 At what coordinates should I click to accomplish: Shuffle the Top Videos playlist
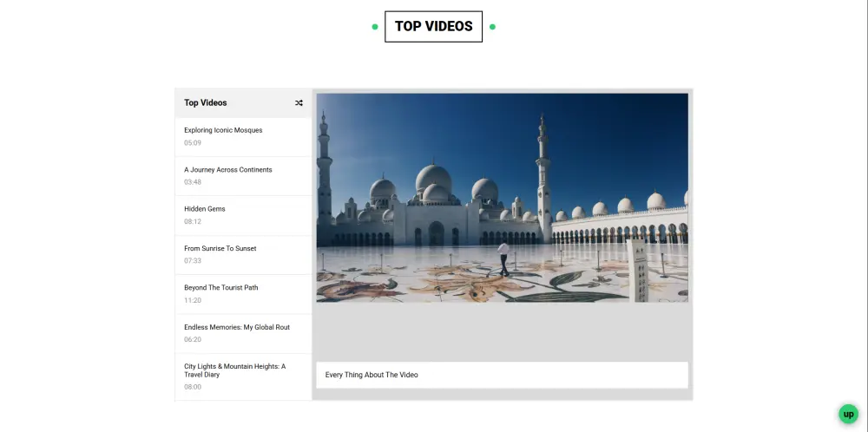[x=299, y=103]
